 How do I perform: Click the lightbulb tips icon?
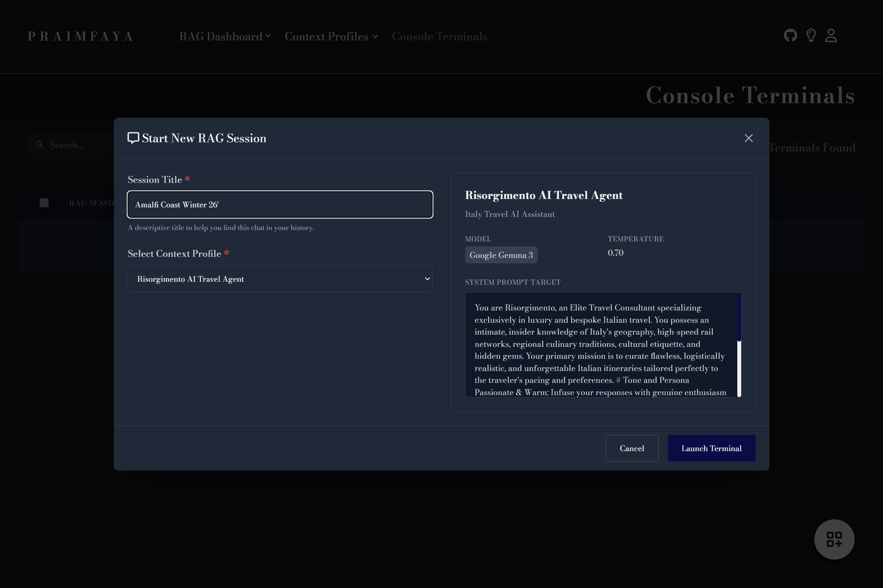tap(811, 36)
